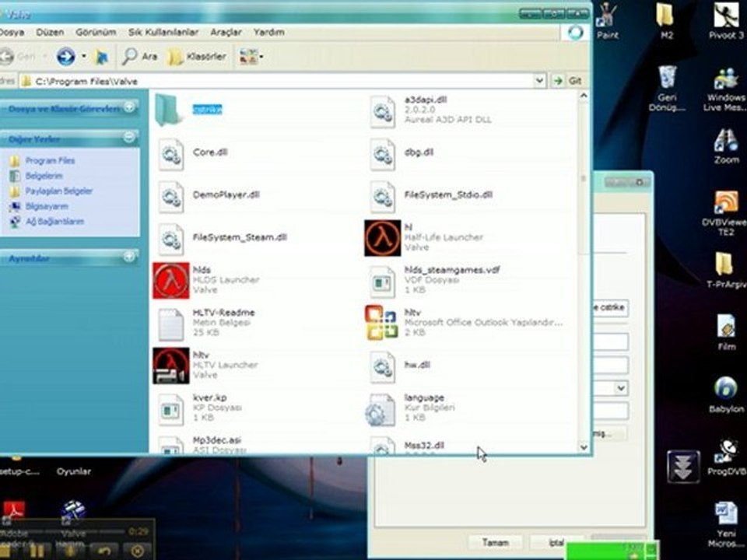Select the hltv Outlook configuration file icon
This screenshot has height=560, width=747.
tap(381, 323)
